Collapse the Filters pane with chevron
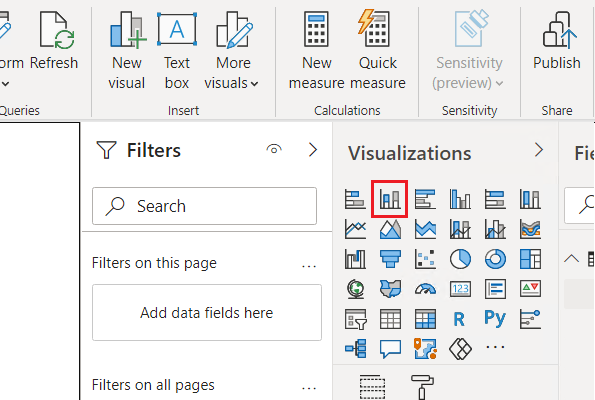Screen dimensions: 595x400 click(x=313, y=150)
